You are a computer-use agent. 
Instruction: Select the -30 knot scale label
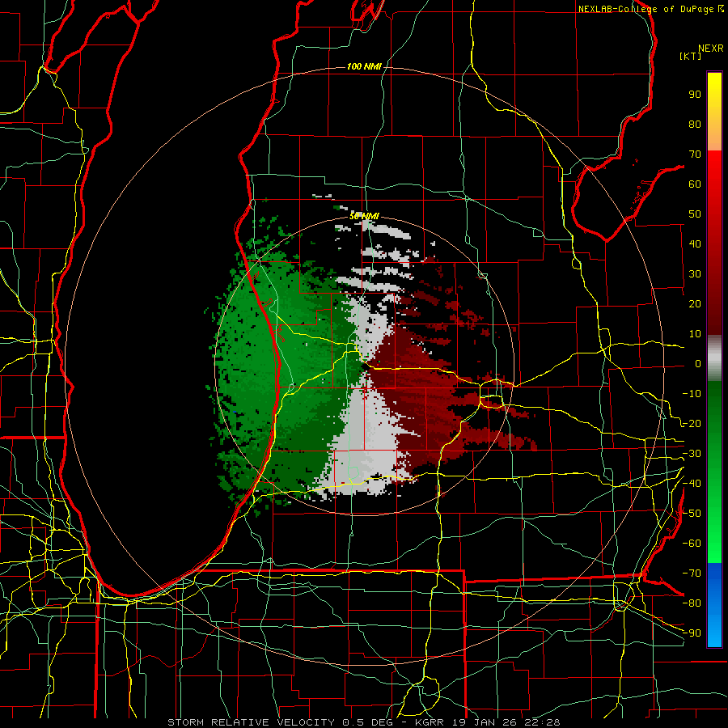coord(692,454)
